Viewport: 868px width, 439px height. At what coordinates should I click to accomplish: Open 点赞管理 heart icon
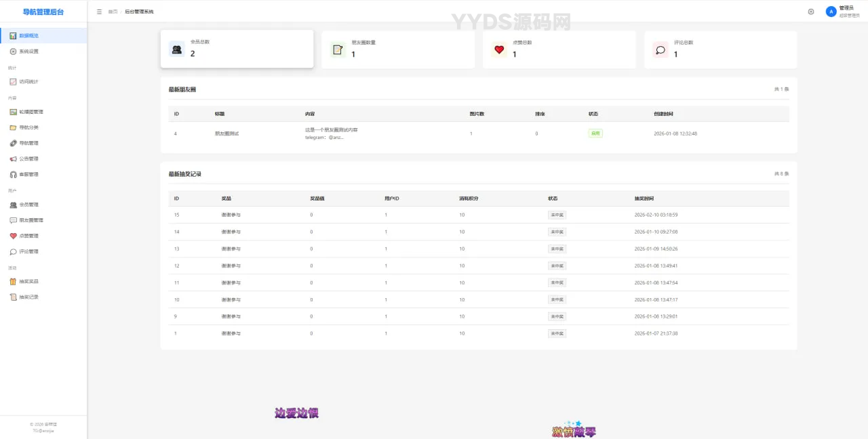click(14, 236)
